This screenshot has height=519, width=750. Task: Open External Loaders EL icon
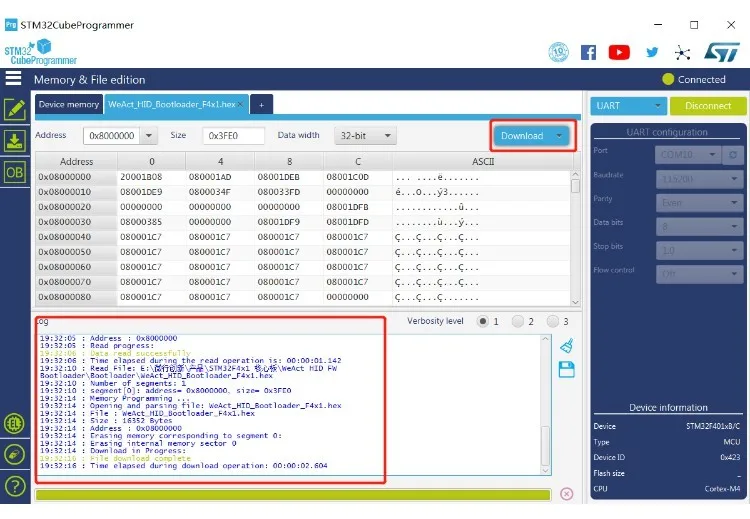(x=15, y=424)
